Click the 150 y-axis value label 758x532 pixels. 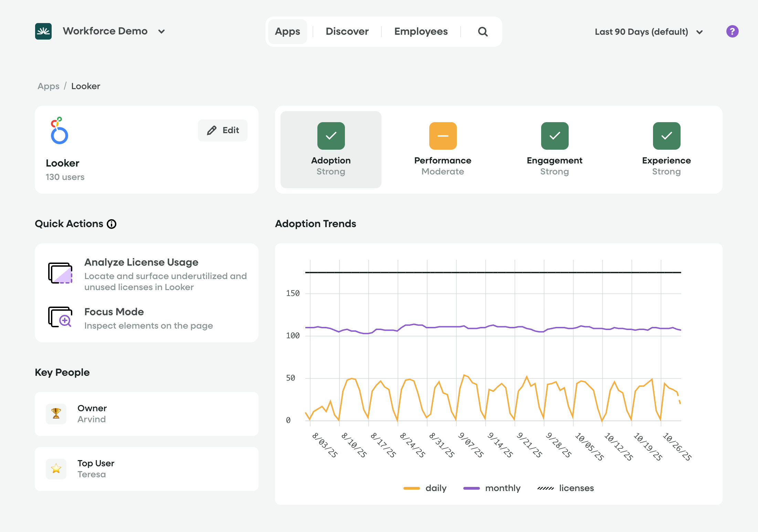(x=293, y=294)
